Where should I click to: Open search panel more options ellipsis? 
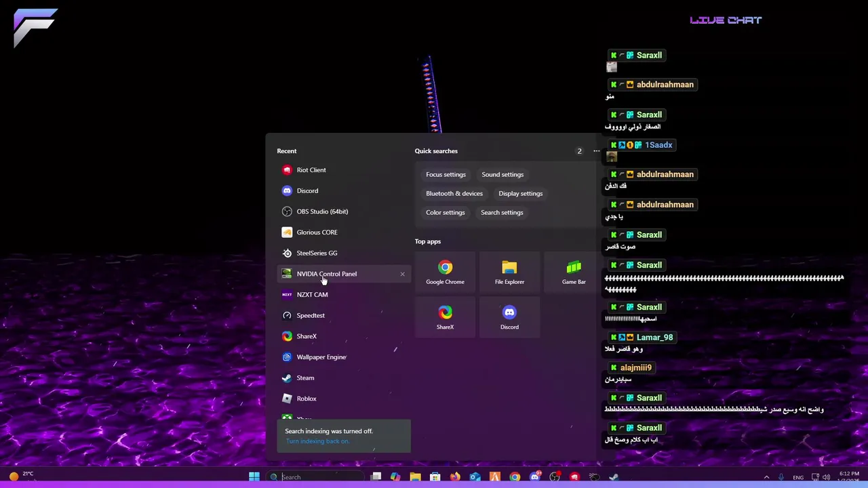point(596,151)
